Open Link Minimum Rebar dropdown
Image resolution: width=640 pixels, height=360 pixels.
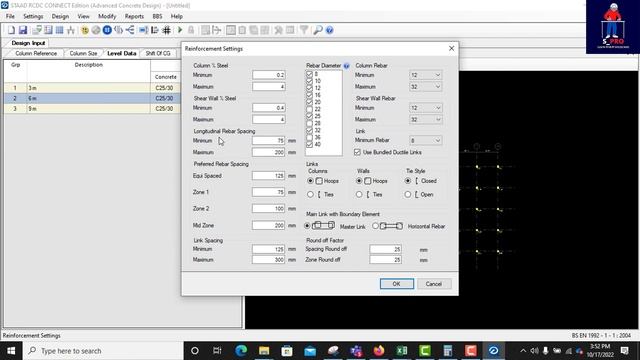coord(425,140)
